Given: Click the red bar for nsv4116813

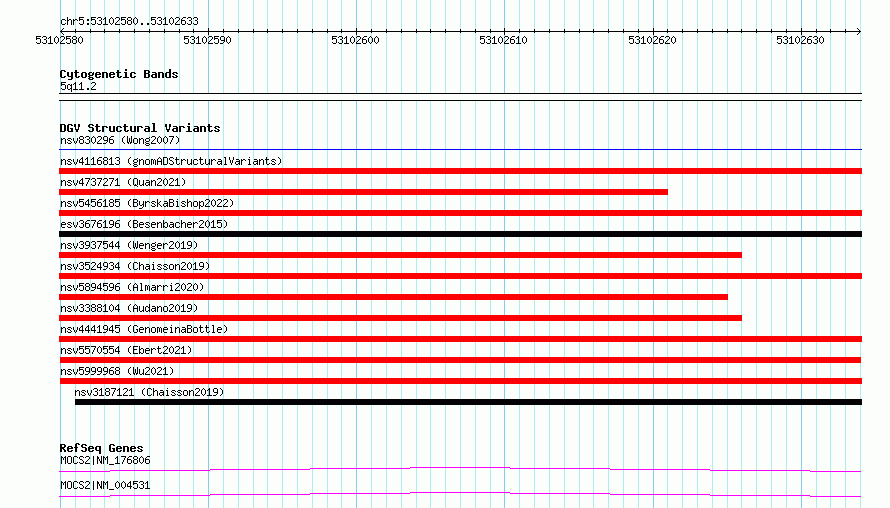Looking at the screenshot, I should [460, 171].
